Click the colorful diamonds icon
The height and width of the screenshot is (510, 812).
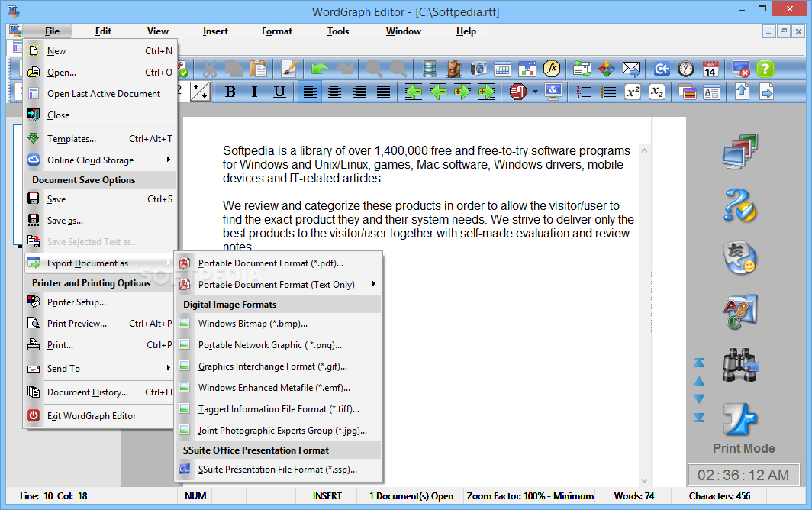(x=607, y=69)
